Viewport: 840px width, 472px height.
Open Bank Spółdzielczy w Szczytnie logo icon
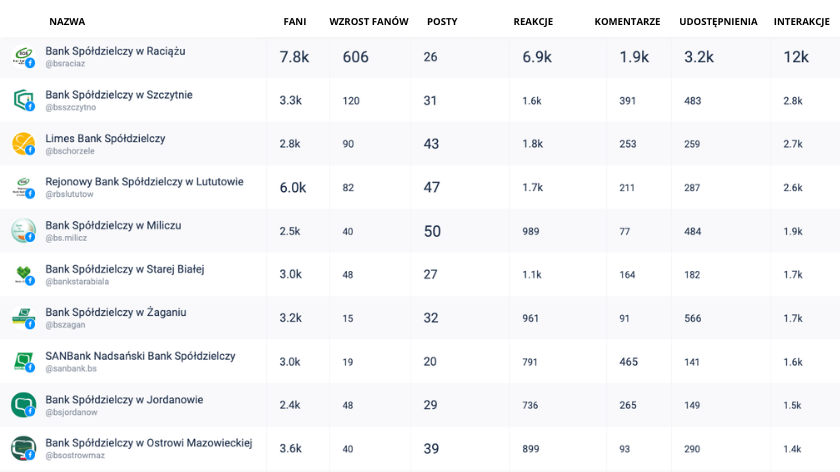[23, 100]
